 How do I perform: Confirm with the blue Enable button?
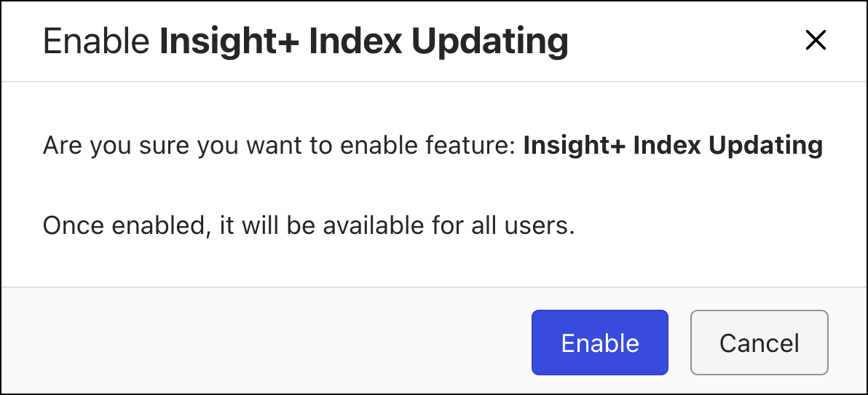coord(599,343)
